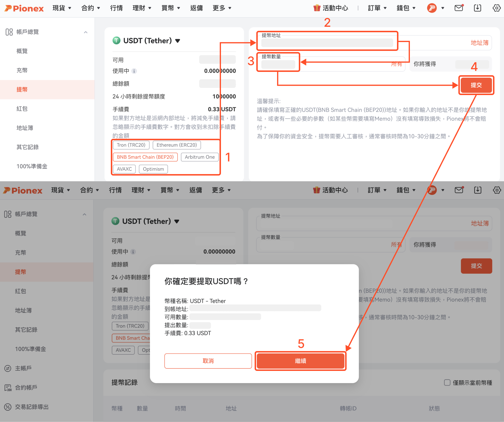Select Arbitrum One network
Image resolution: width=504 pixels, height=422 pixels.
pyautogui.click(x=200, y=157)
